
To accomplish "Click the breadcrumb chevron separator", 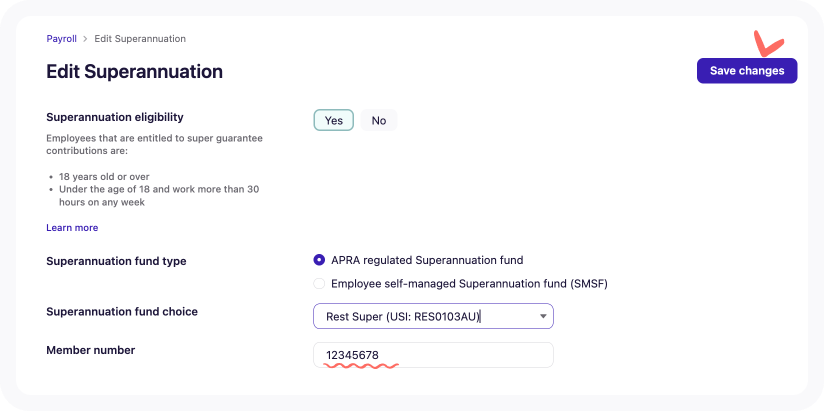I will 85,39.
